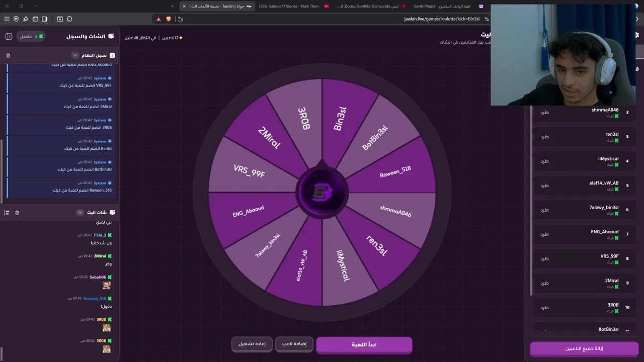Kick player elaf14_vW_AB from the list
This screenshot has height=362, width=644.
(544, 186)
